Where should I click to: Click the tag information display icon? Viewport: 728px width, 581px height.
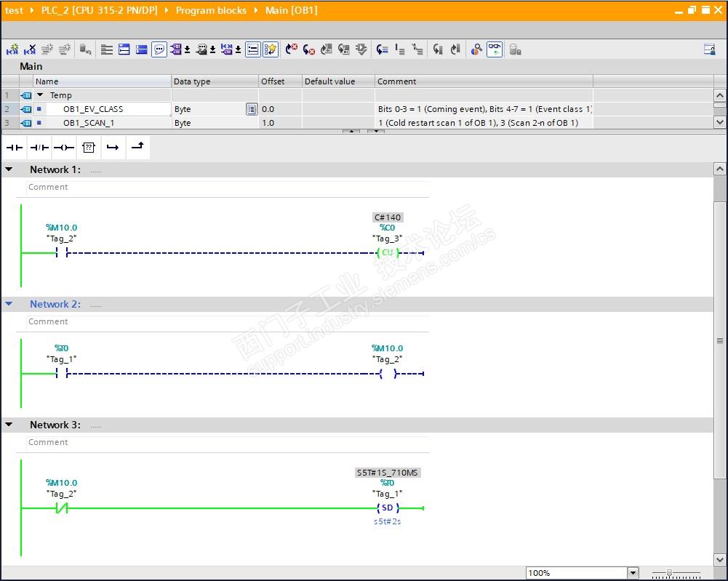coord(201,49)
